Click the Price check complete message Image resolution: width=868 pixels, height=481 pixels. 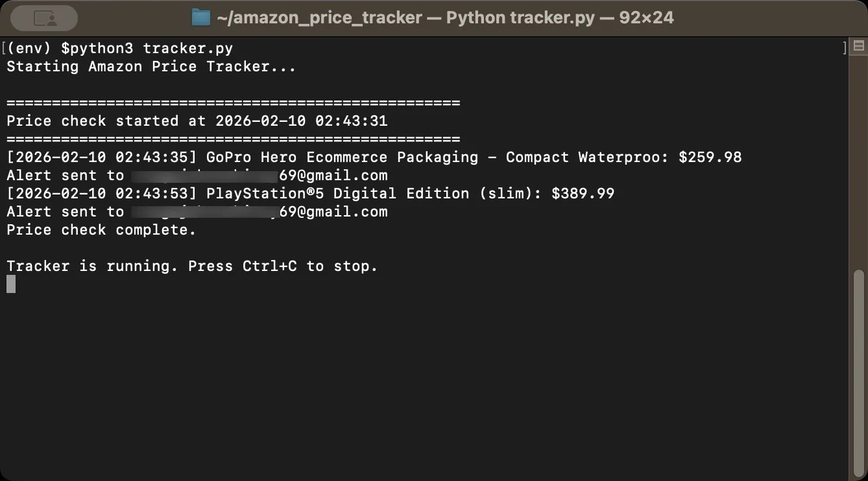pyautogui.click(x=101, y=229)
